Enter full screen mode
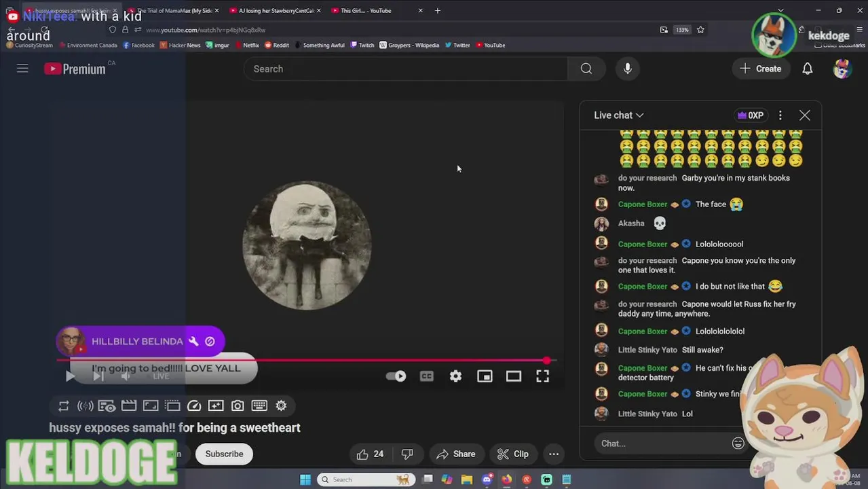 click(543, 376)
